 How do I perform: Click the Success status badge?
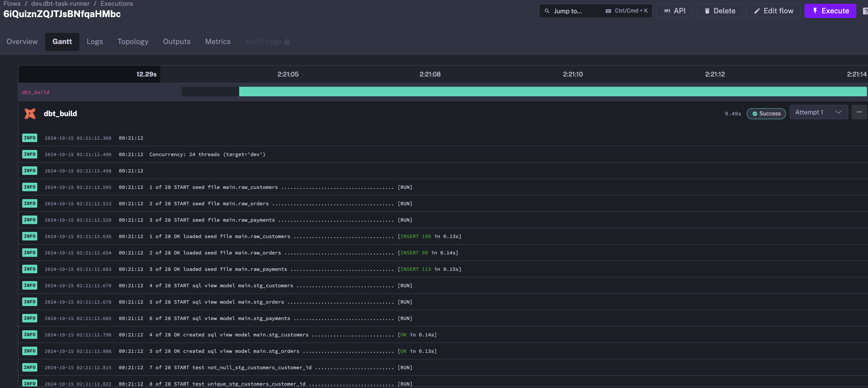tap(766, 114)
